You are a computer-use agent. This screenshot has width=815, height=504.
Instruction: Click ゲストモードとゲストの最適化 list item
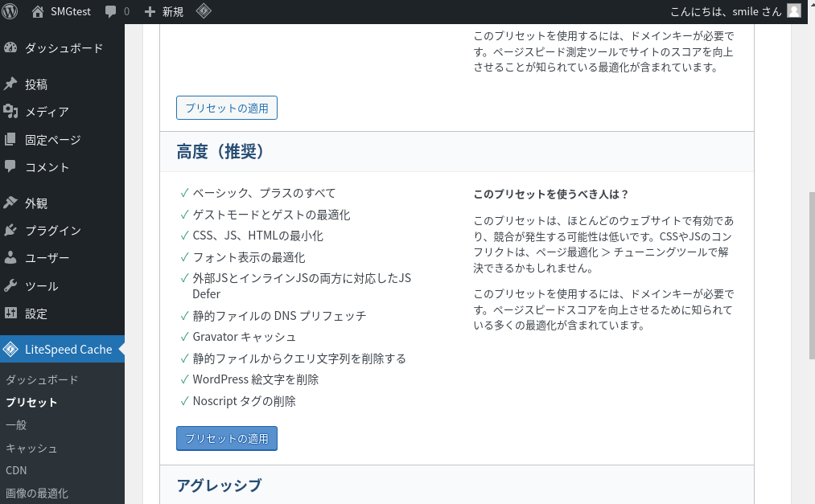tap(271, 215)
